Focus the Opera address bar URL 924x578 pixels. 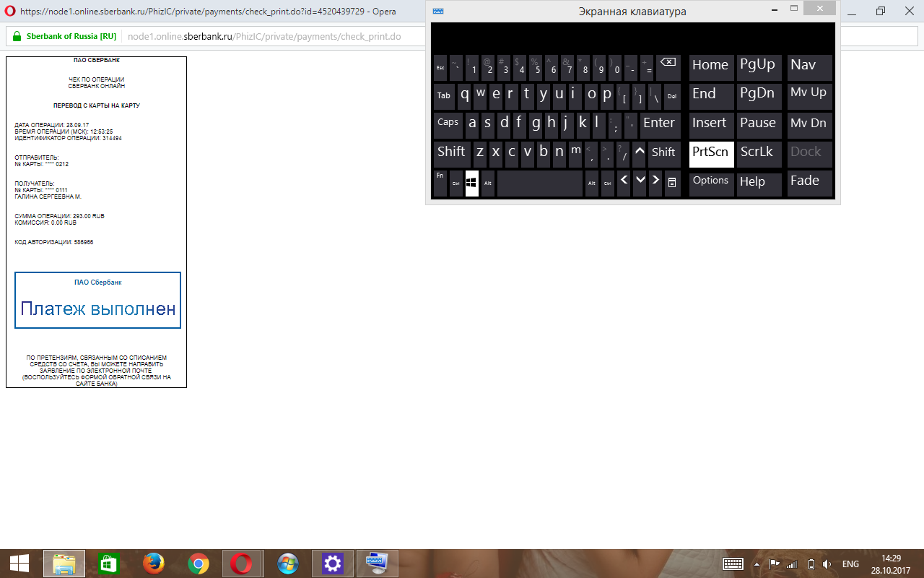click(x=264, y=36)
